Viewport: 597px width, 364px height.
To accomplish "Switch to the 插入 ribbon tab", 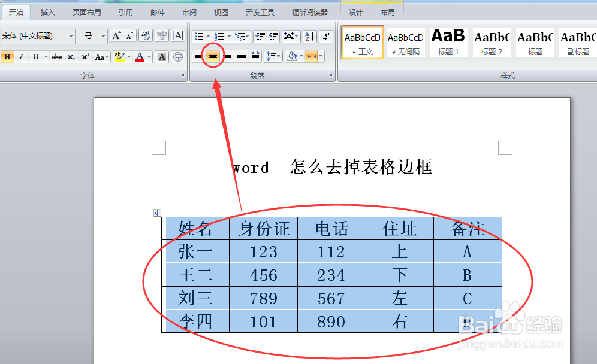I will click(47, 11).
